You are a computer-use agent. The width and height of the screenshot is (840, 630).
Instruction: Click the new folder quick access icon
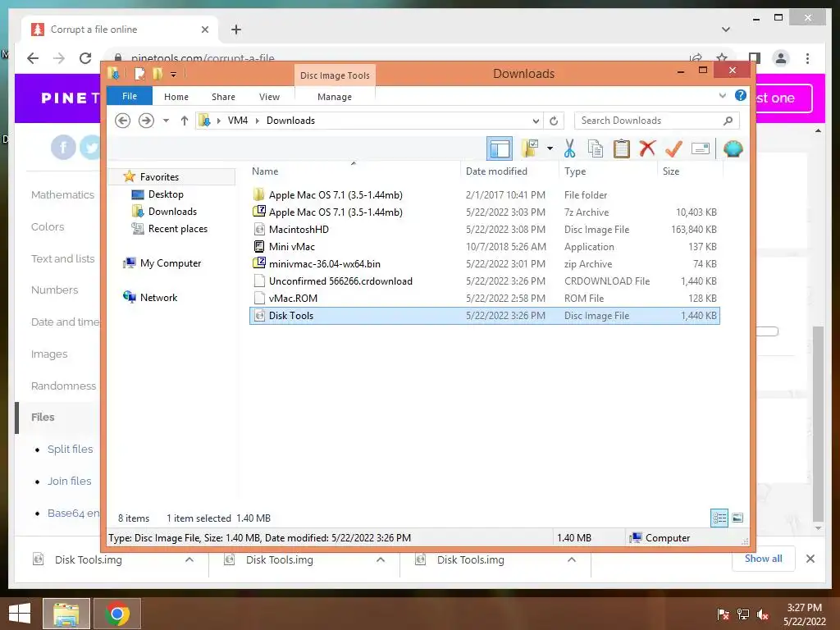click(x=157, y=73)
